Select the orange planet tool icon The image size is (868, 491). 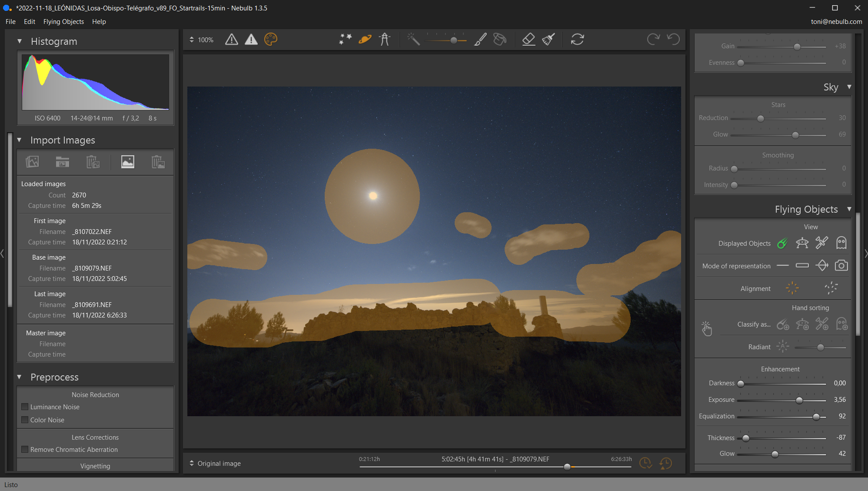tap(365, 40)
